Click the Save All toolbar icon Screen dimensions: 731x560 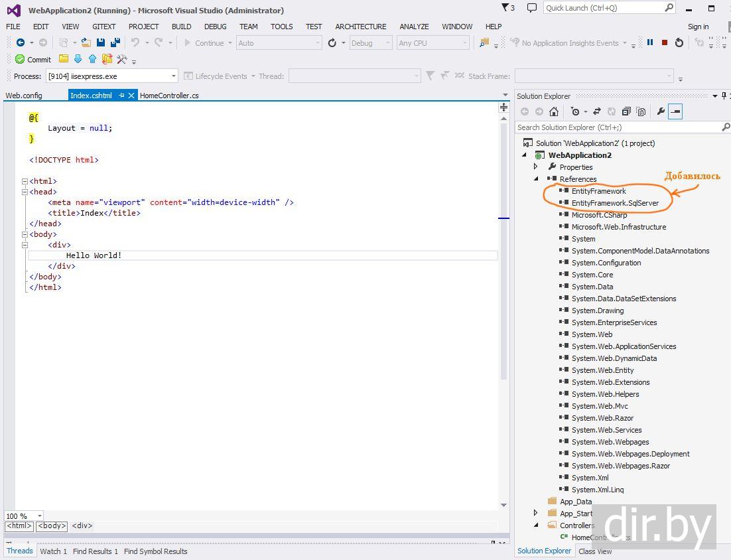pos(115,42)
